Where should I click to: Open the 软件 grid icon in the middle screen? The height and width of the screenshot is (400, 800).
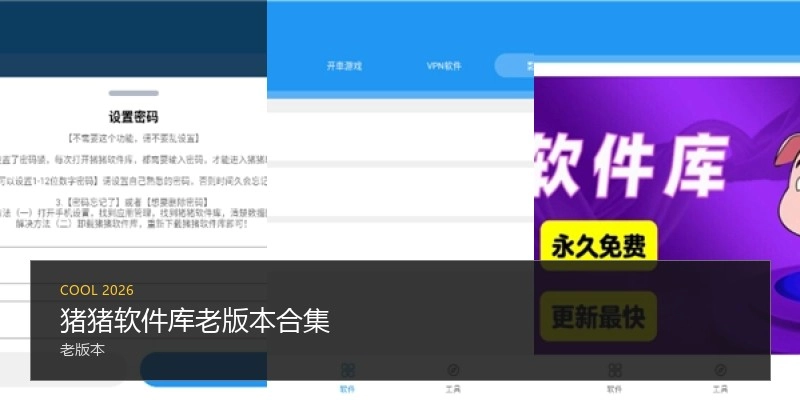348,370
